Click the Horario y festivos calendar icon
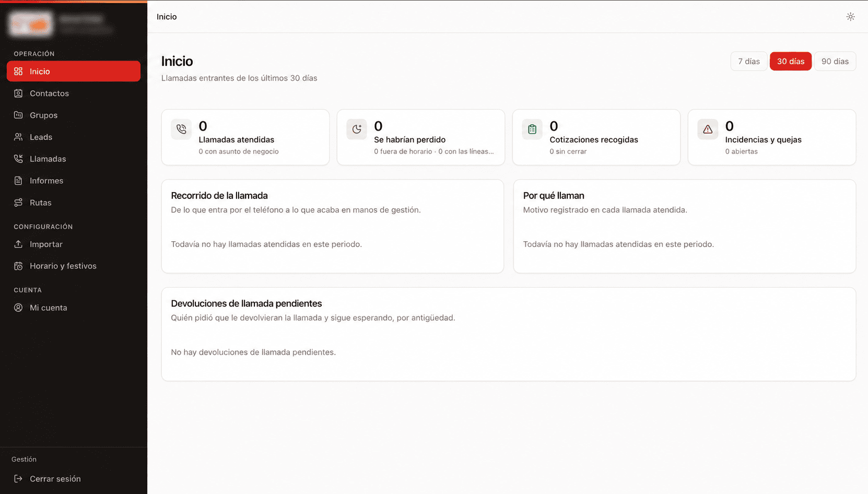 pos(18,266)
